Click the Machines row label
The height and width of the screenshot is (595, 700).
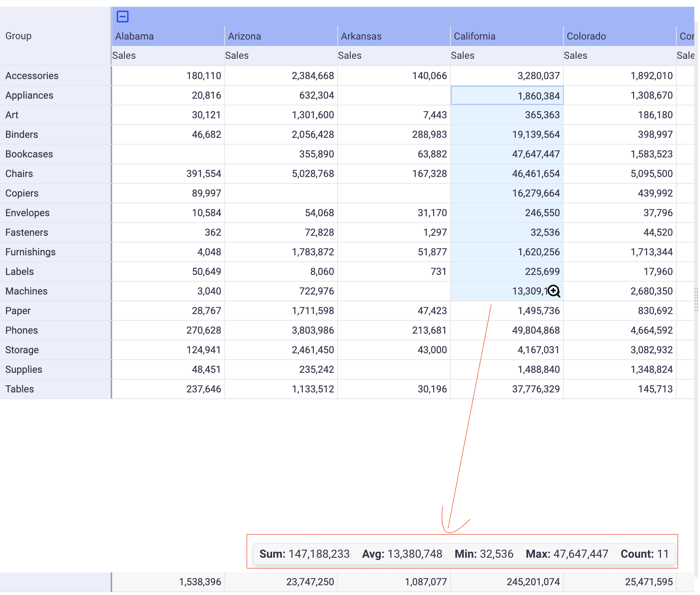[26, 291]
